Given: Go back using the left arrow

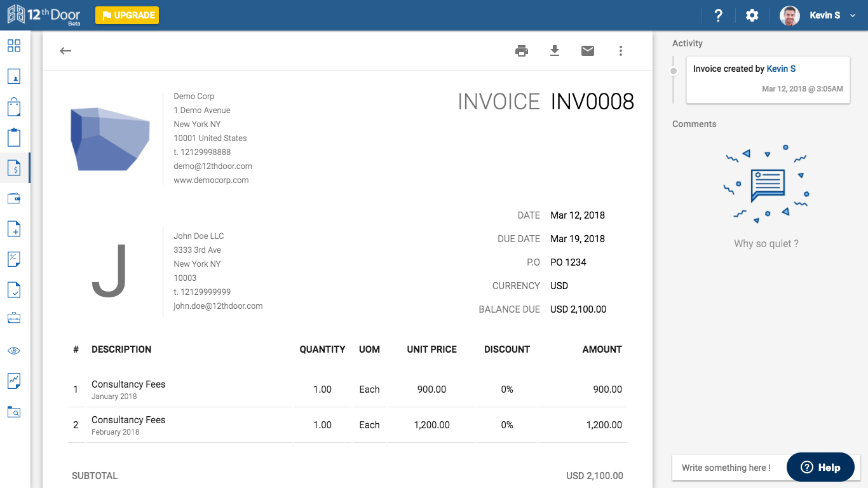Looking at the screenshot, I should pyautogui.click(x=65, y=51).
